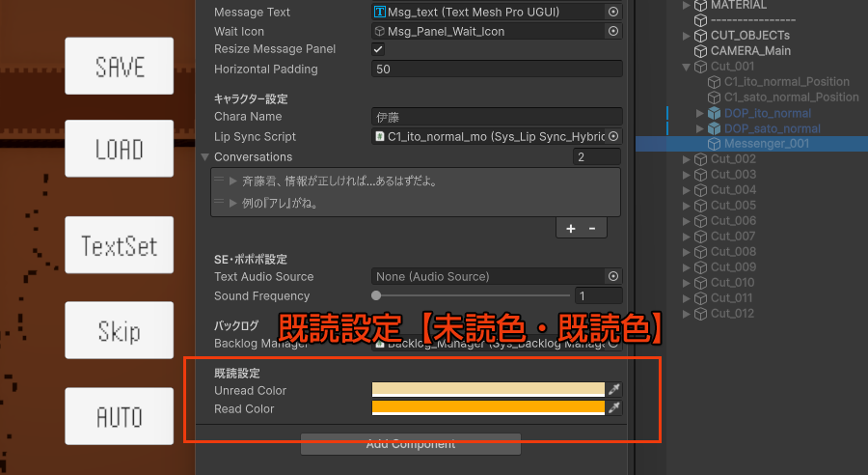Click the eyedropper beside Unread Color
868x475 pixels.
[614, 390]
